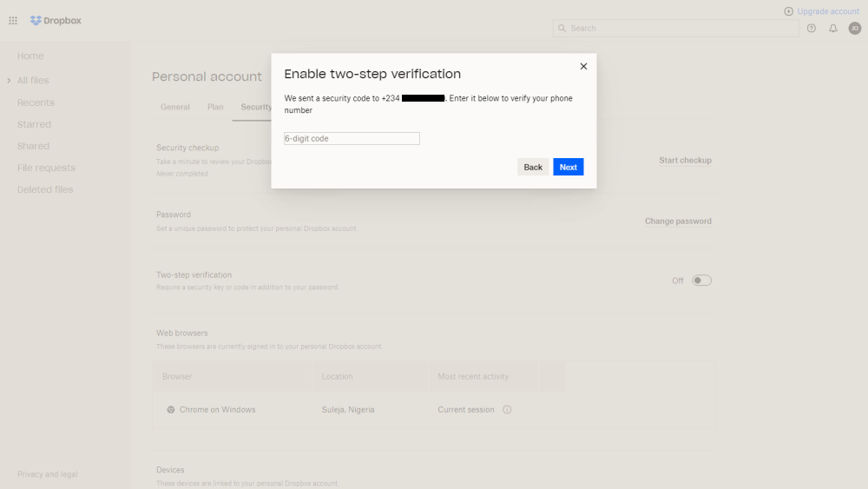The image size is (868, 489).
Task: Click the Personal account heading
Action: coord(207,76)
